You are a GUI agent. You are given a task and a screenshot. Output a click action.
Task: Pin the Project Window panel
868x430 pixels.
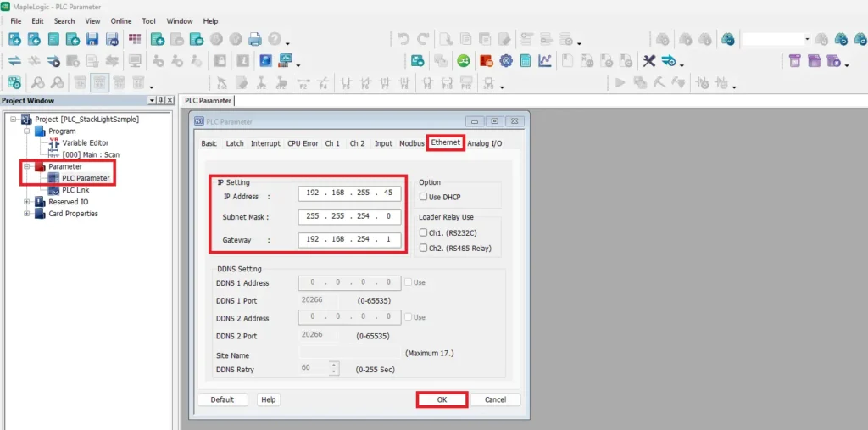pyautogui.click(x=160, y=100)
